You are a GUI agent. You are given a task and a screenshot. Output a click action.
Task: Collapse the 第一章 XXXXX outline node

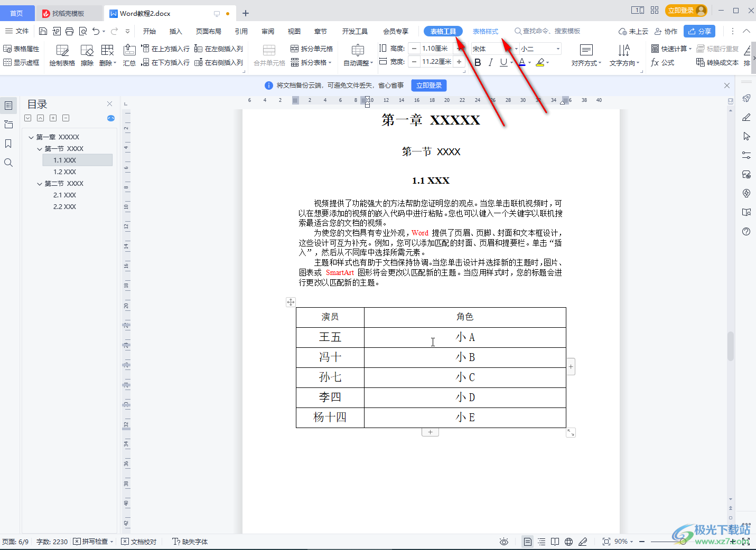tap(31, 137)
